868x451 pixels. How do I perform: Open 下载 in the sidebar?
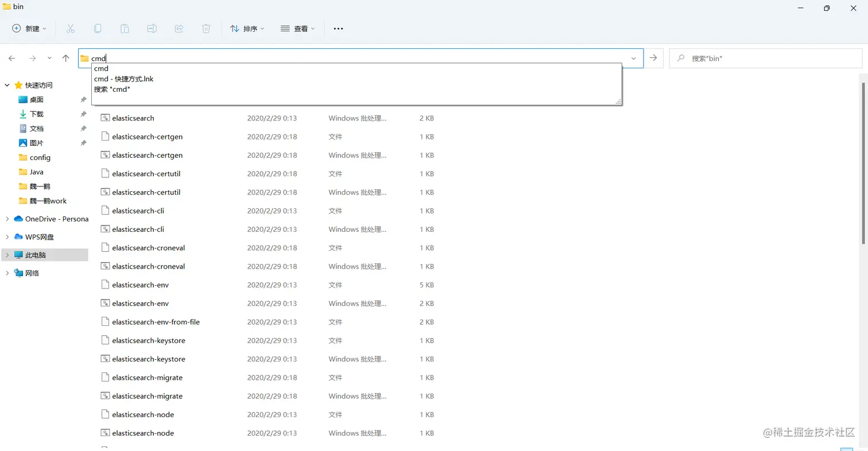tap(37, 114)
